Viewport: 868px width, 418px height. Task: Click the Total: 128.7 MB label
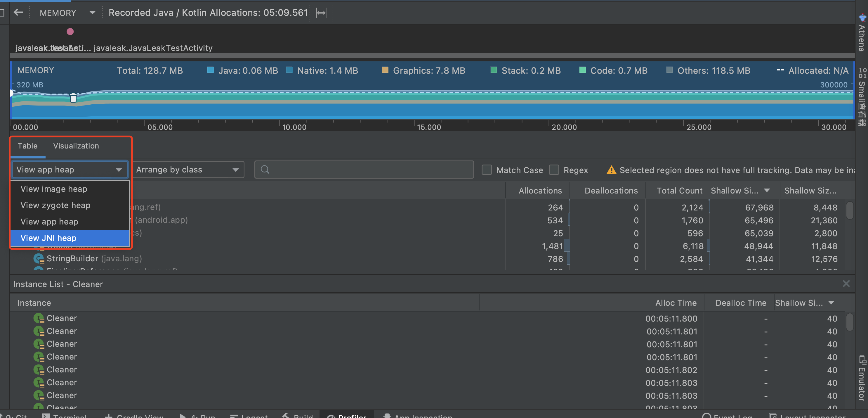point(150,70)
